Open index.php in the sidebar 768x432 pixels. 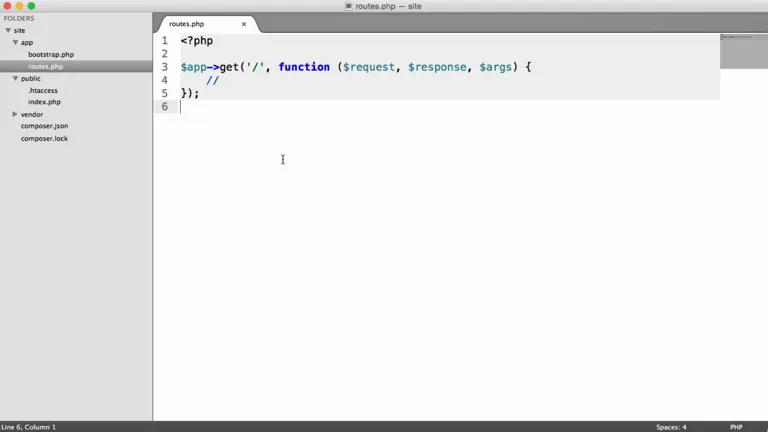tap(44, 102)
